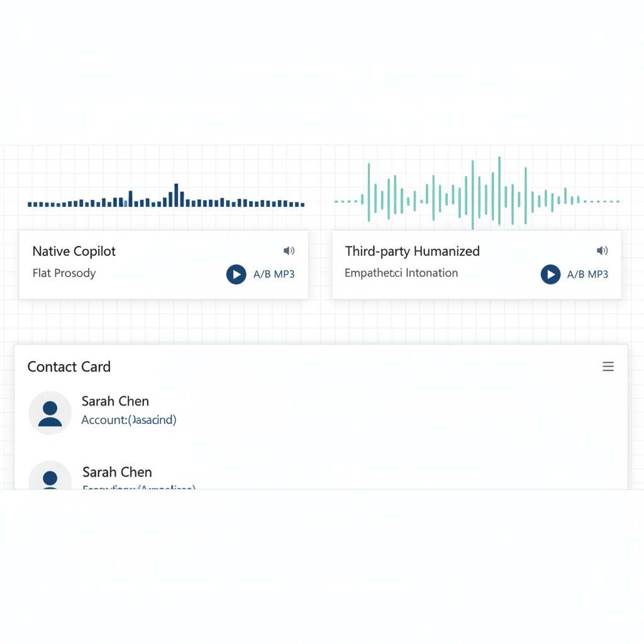Click the first Sarah Chen avatar icon
Viewport: 644px width, 644px height.
click(x=50, y=413)
